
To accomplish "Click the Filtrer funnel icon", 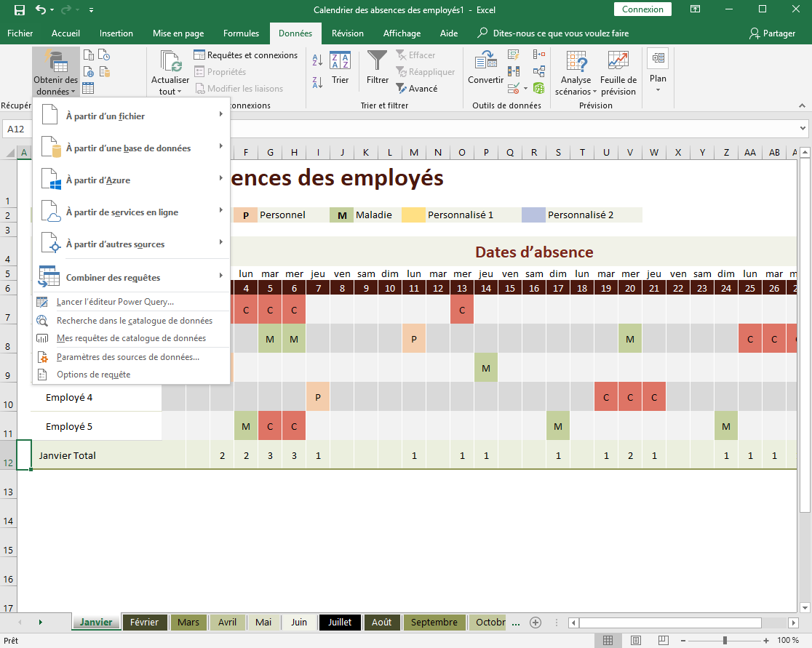I will (x=377, y=63).
